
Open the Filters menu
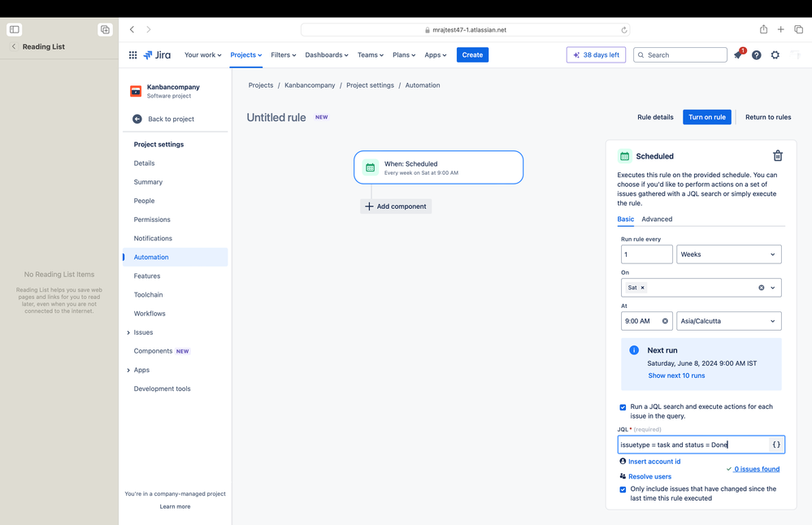click(x=284, y=55)
